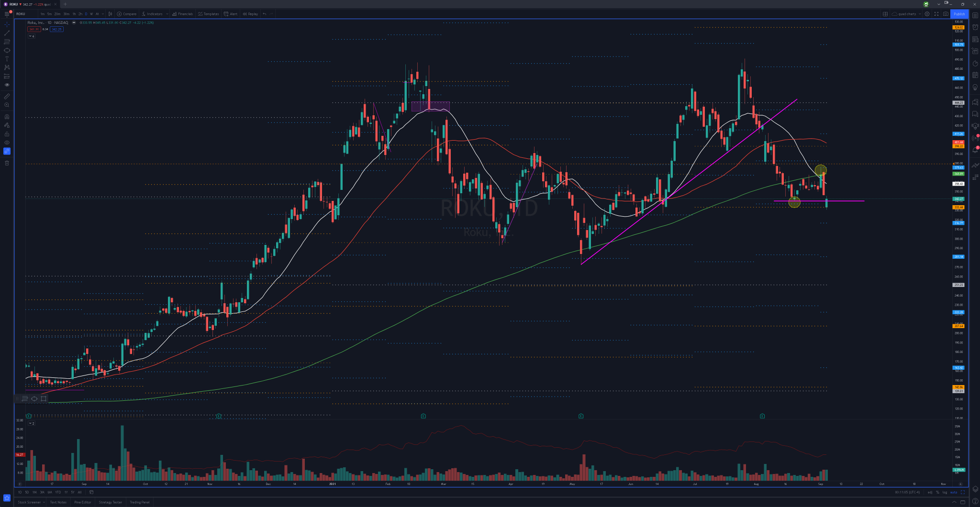Open indicator Templates menu
Viewport: 980px width, 507px height.
(x=208, y=14)
